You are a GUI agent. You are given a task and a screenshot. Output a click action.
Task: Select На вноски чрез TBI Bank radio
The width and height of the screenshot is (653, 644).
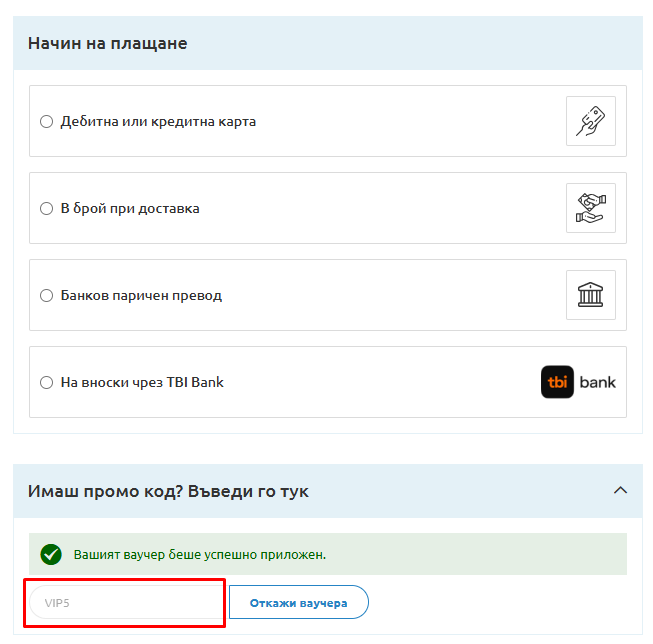tap(46, 383)
